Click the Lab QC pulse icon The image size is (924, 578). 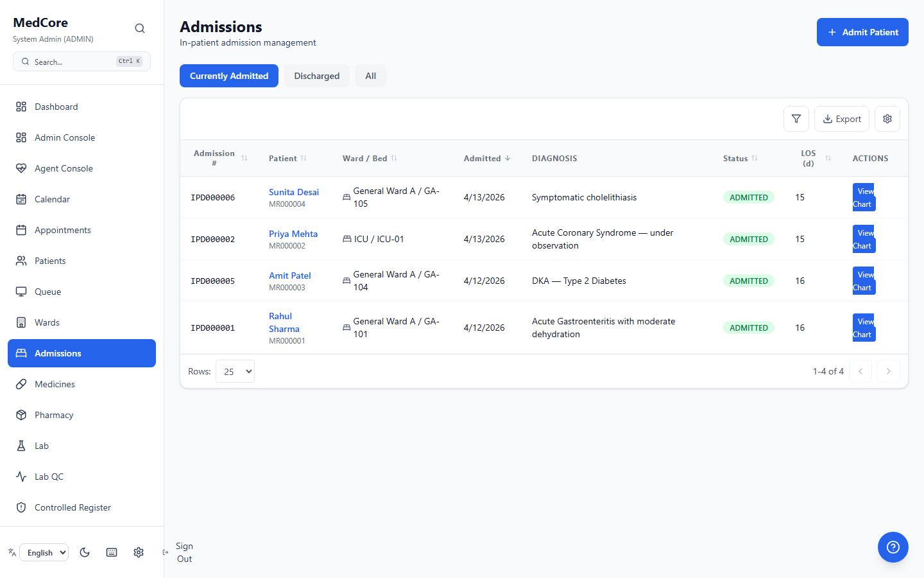pos(21,477)
